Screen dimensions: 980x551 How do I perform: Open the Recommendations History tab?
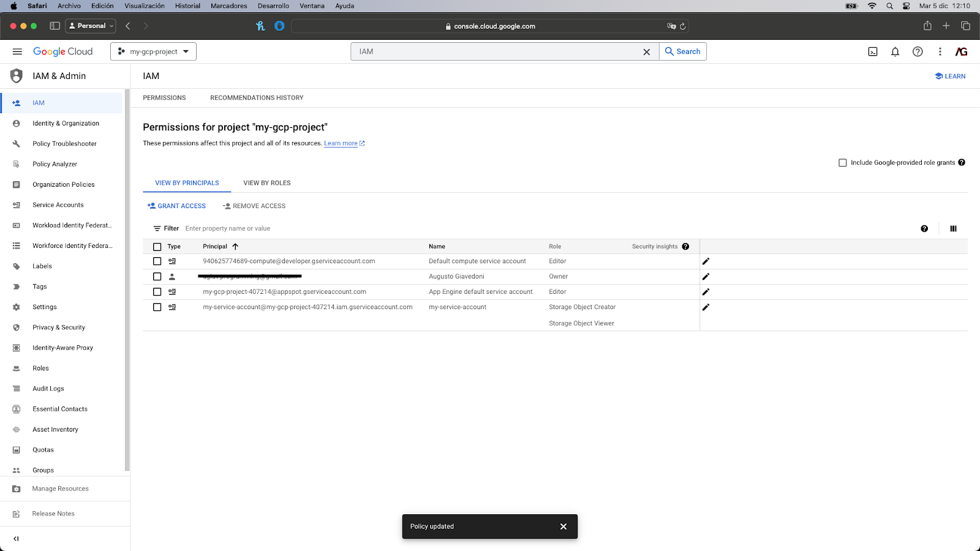[257, 98]
